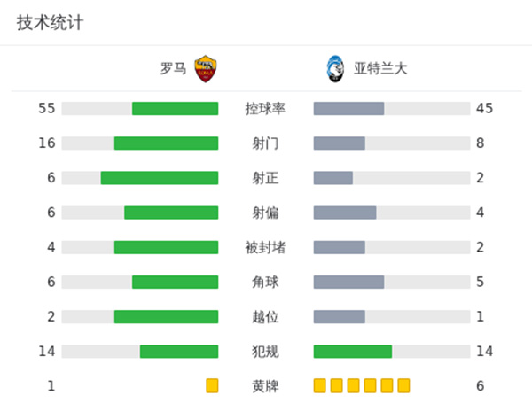The width and height of the screenshot is (532, 403).
Task: Click the Atalanta team crest icon
Action: (x=333, y=68)
